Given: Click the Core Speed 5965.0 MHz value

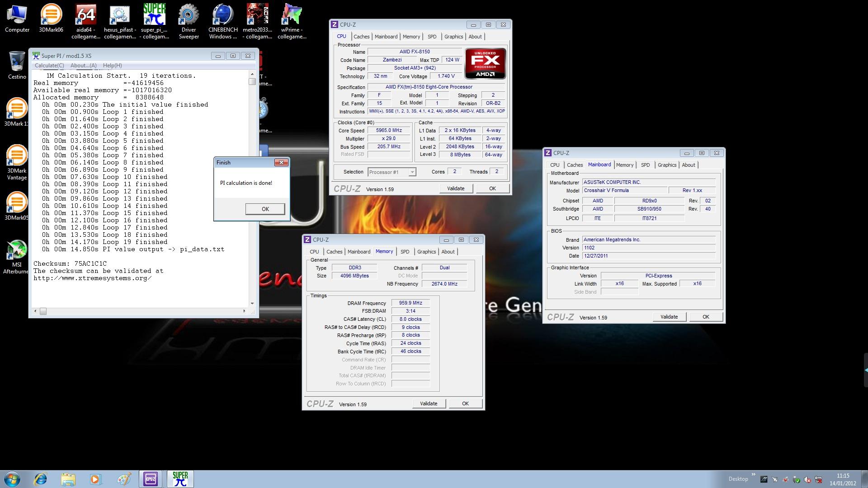Looking at the screenshot, I should [x=389, y=130].
